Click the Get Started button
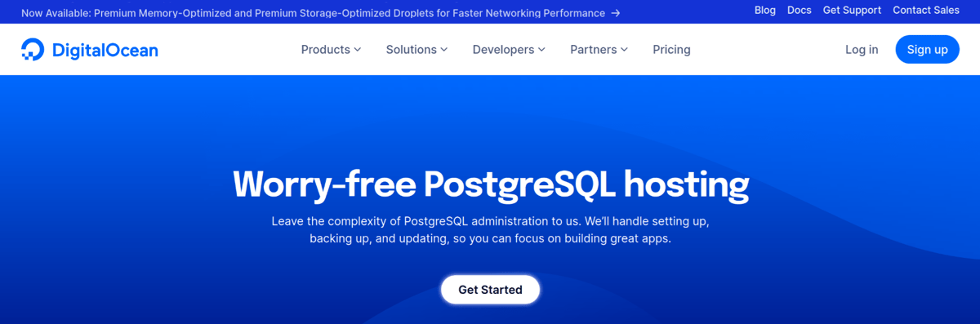The width and height of the screenshot is (980, 324). coord(490,290)
